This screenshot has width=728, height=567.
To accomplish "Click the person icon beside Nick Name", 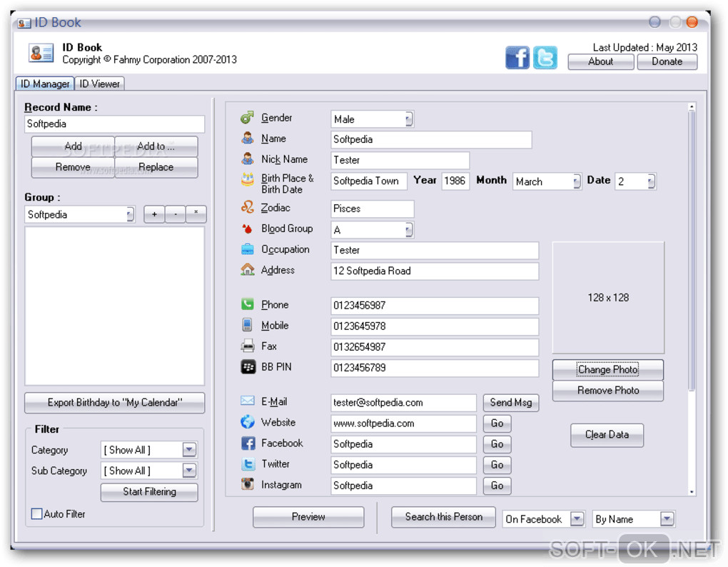I will [x=248, y=159].
